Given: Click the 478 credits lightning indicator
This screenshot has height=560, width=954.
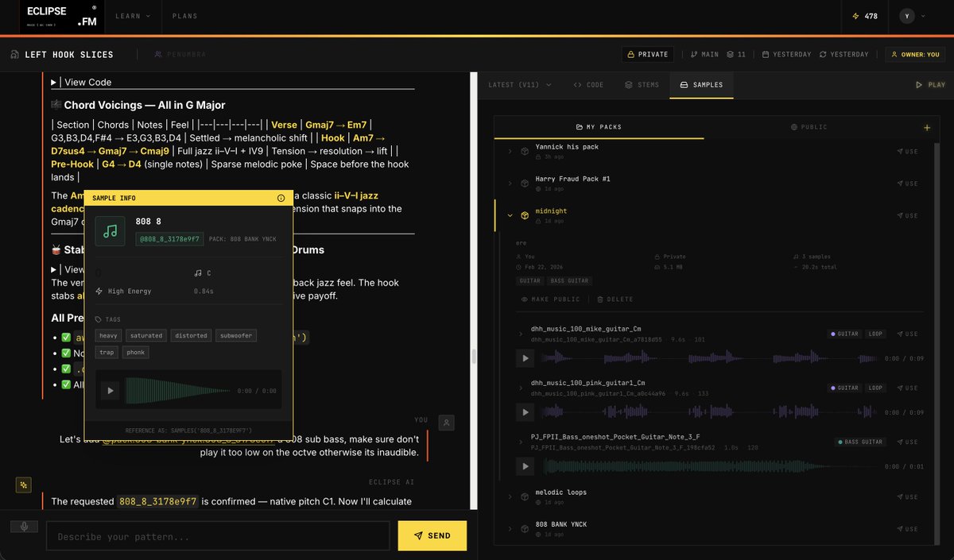Looking at the screenshot, I should (864, 16).
